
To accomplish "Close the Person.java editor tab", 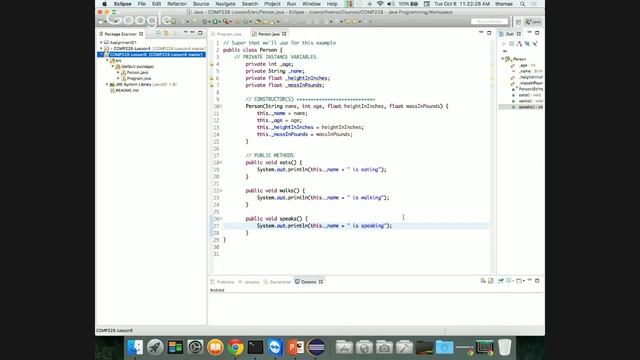I will click(x=284, y=34).
